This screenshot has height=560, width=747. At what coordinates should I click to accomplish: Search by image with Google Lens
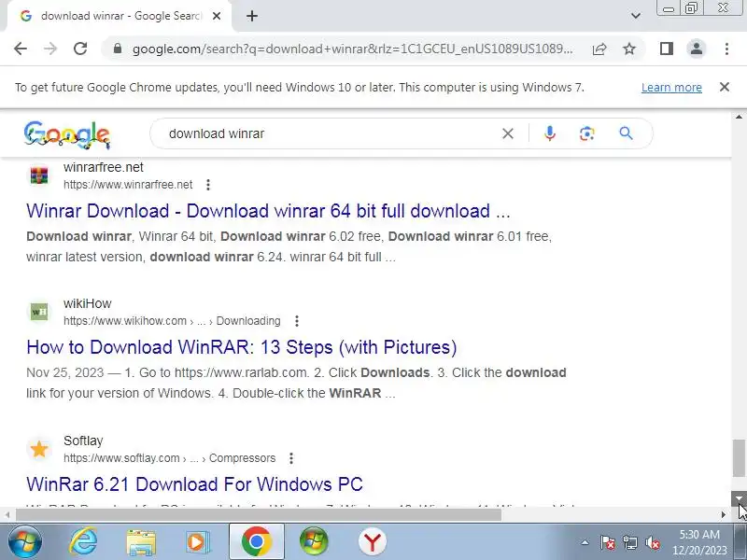pos(587,133)
